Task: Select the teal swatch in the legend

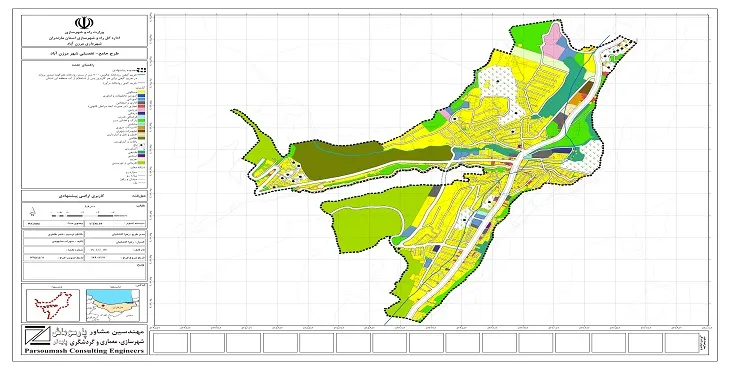Action: tap(141, 152)
